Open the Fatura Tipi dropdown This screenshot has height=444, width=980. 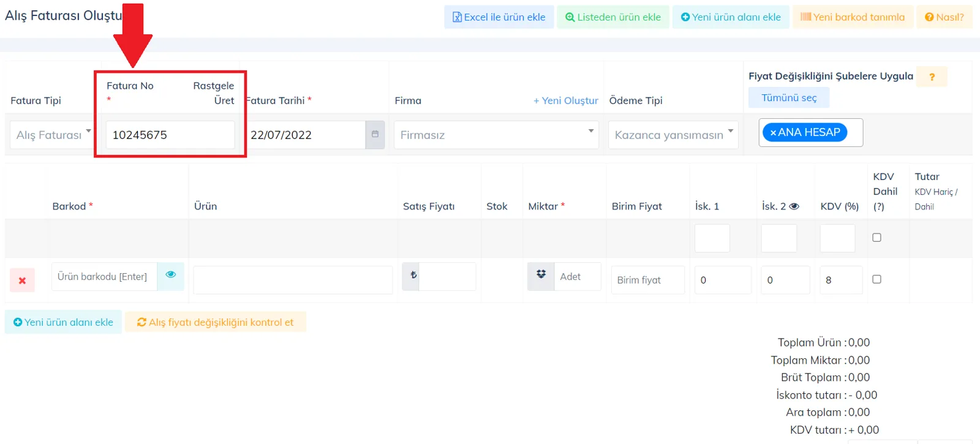pyautogui.click(x=51, y=135)
